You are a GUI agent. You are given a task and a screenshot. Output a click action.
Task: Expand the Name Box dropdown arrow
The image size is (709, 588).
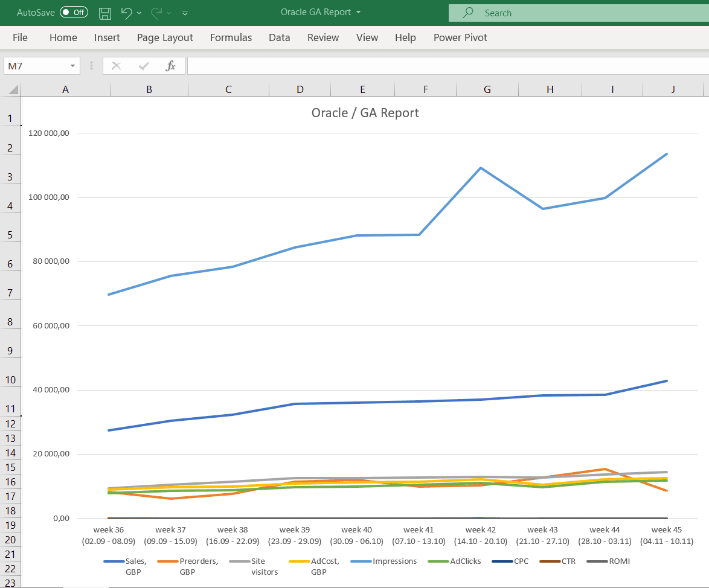pyautogui.click(x=73, y=66)
